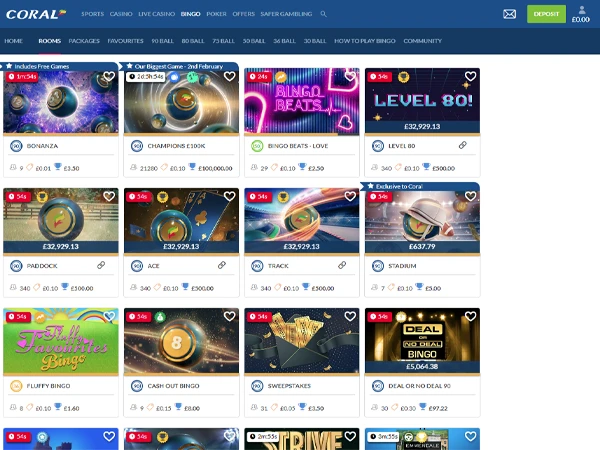This screenshot has height=450, width=600.
Task: Favourite the Level 80 room
Action: tap(470, 76)
